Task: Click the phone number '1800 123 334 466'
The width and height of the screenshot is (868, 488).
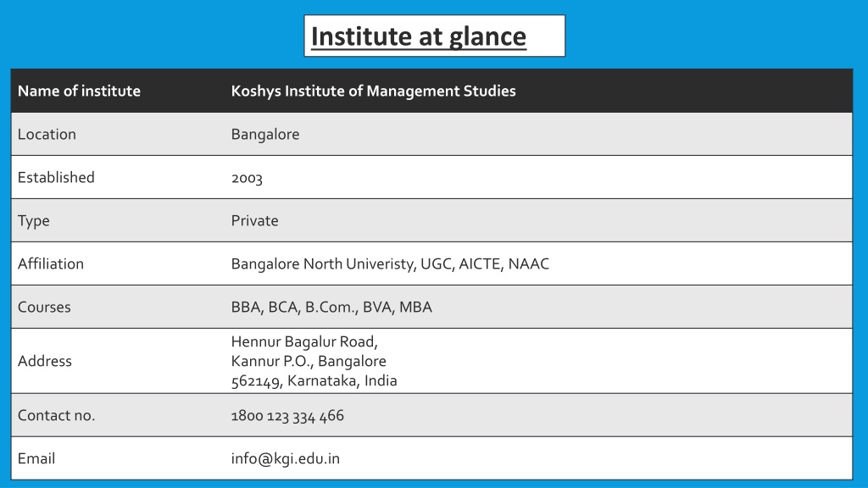Action: point(287,415)
